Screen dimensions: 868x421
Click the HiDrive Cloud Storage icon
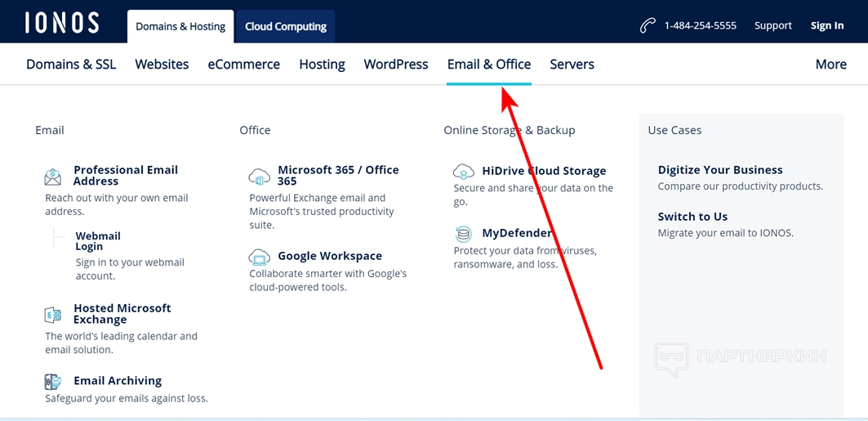464,172
